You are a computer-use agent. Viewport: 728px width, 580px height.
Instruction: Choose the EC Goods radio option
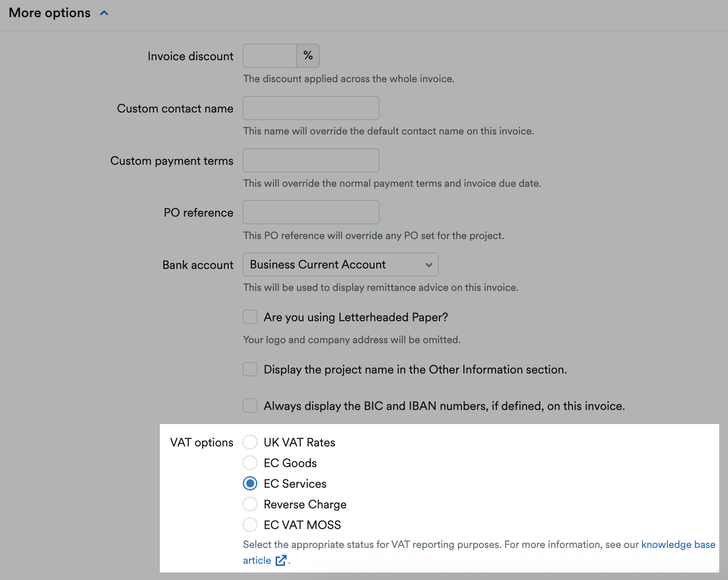[250, 463]
